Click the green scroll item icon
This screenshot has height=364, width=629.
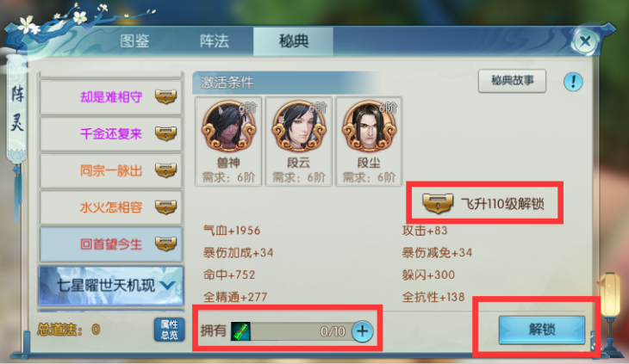[x=240, y=331]
